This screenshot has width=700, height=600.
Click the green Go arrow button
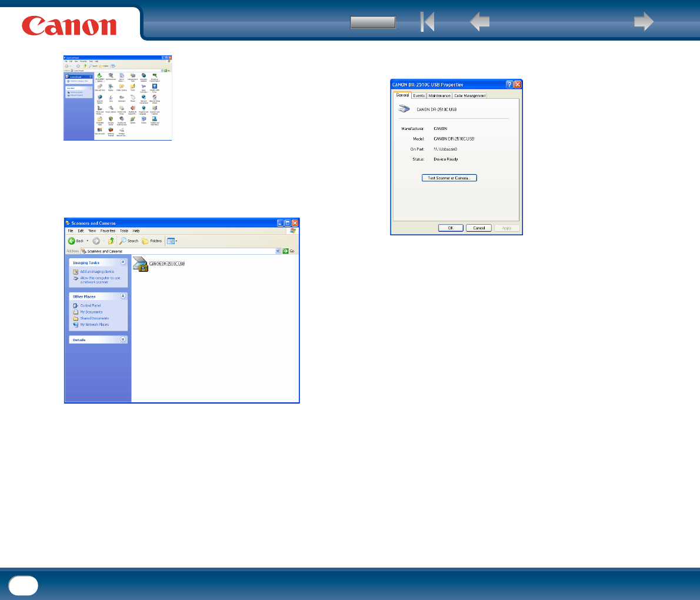(x=286, y=251)
